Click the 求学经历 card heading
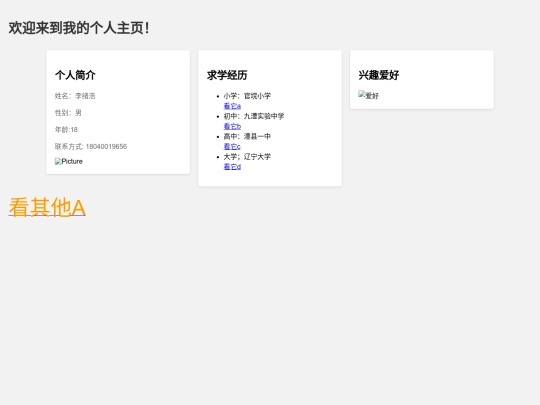The image size is (540, 405). click(x=227, y=75)
